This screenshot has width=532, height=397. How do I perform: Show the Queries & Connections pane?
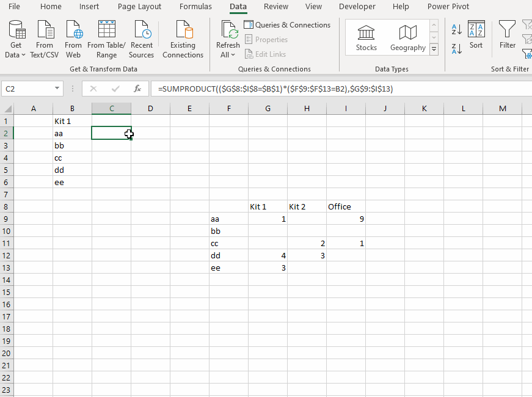287,24
